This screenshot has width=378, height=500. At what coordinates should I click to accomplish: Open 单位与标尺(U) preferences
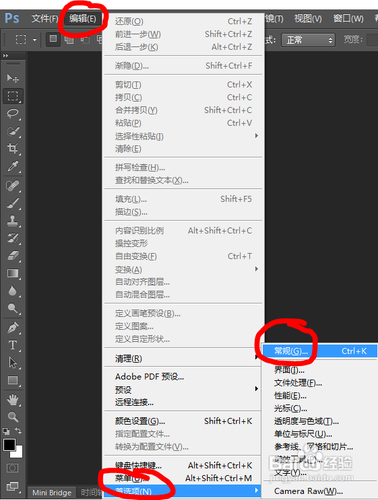tap(320, 434)
